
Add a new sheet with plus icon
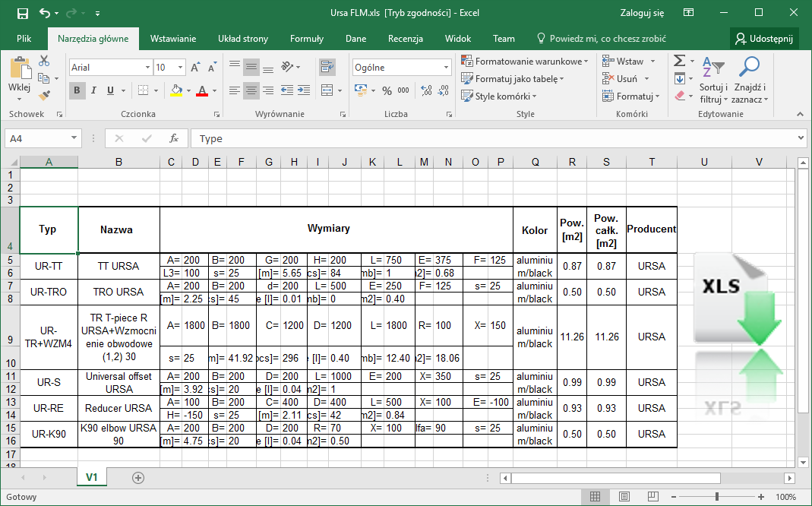(x=138, y=478)
